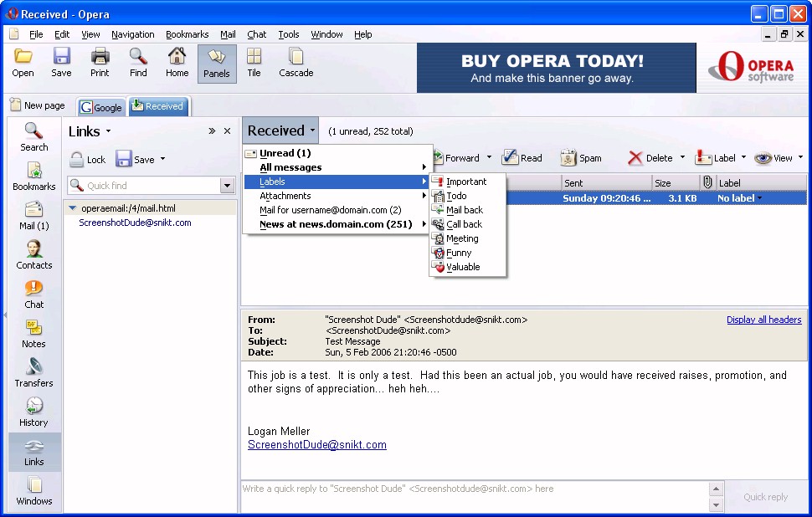
Task: Open the History panel
Action: click(x=33, y=412)
